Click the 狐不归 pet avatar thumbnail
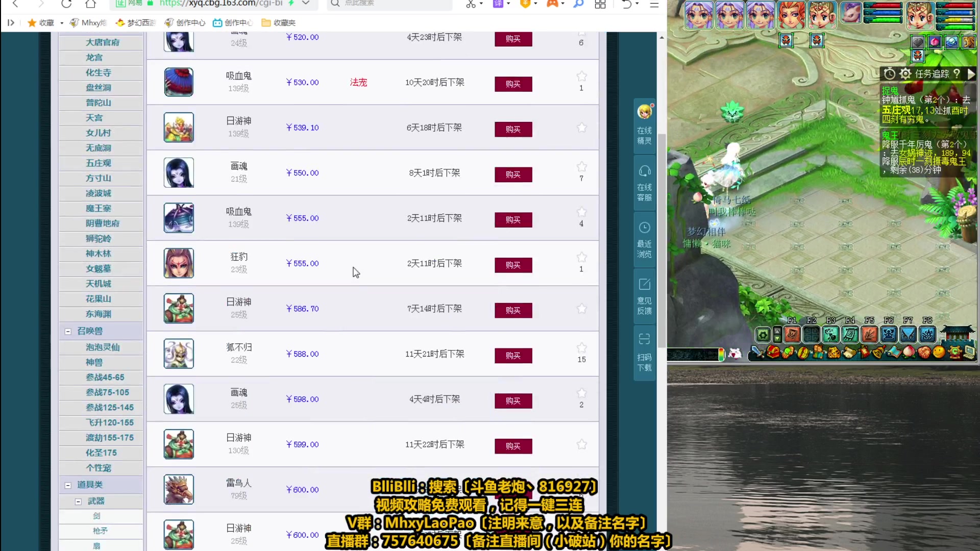 tap(179, 353)
